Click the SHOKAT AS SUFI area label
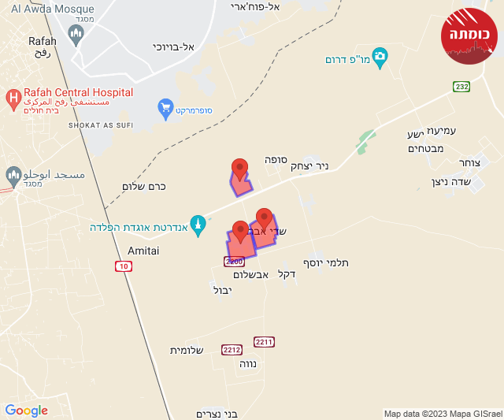This screenshot has height=420, width=504. pyautogui.click(x=101, y=125)
